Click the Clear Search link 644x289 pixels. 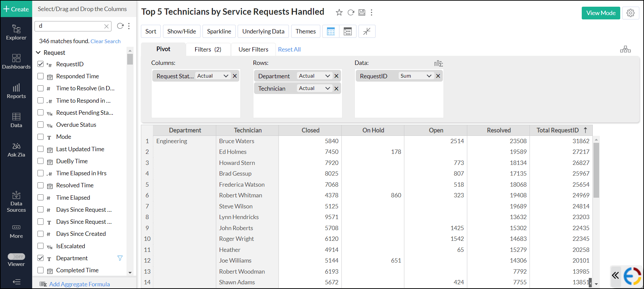click(x=105, y=41)
